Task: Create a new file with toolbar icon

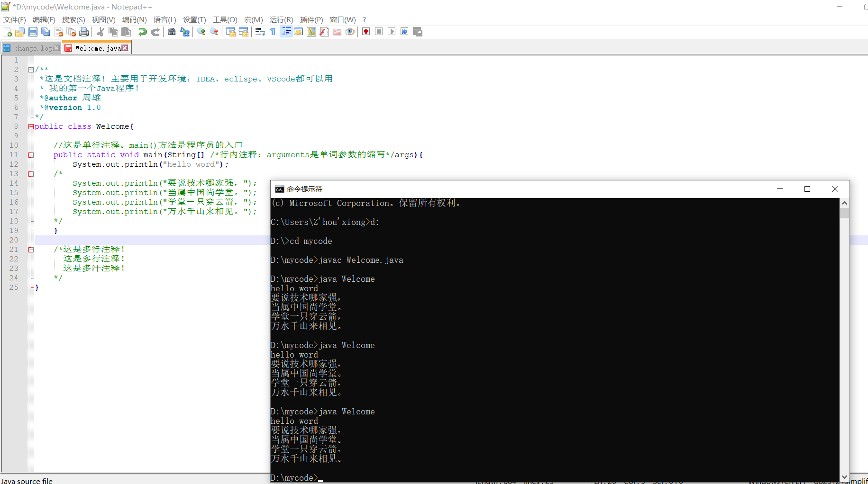Action: tap(7, 32)
